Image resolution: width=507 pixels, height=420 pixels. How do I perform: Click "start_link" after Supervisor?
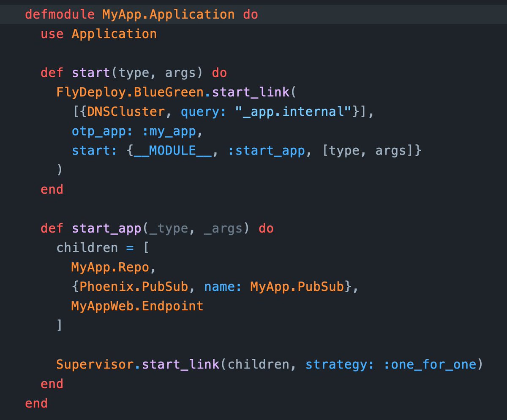(180, 364)
